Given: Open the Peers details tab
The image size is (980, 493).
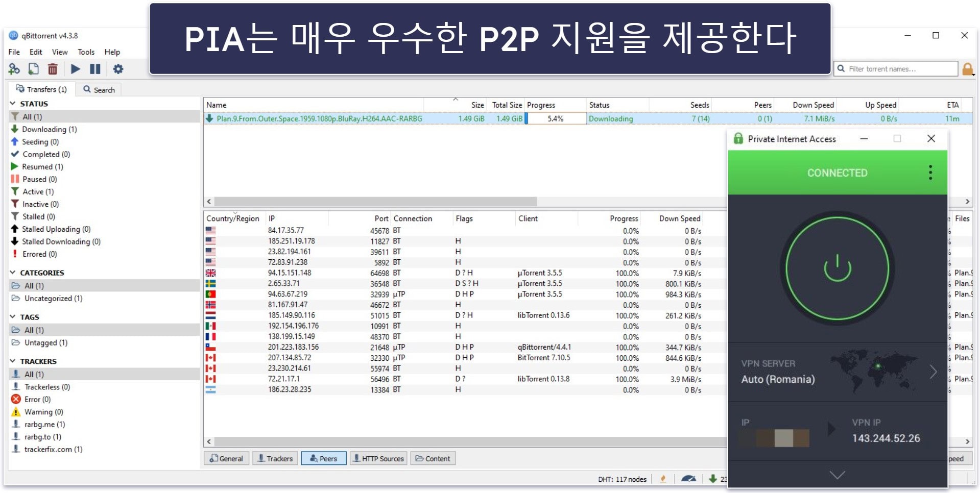Looking at the screenshot, I should (323, 458).
